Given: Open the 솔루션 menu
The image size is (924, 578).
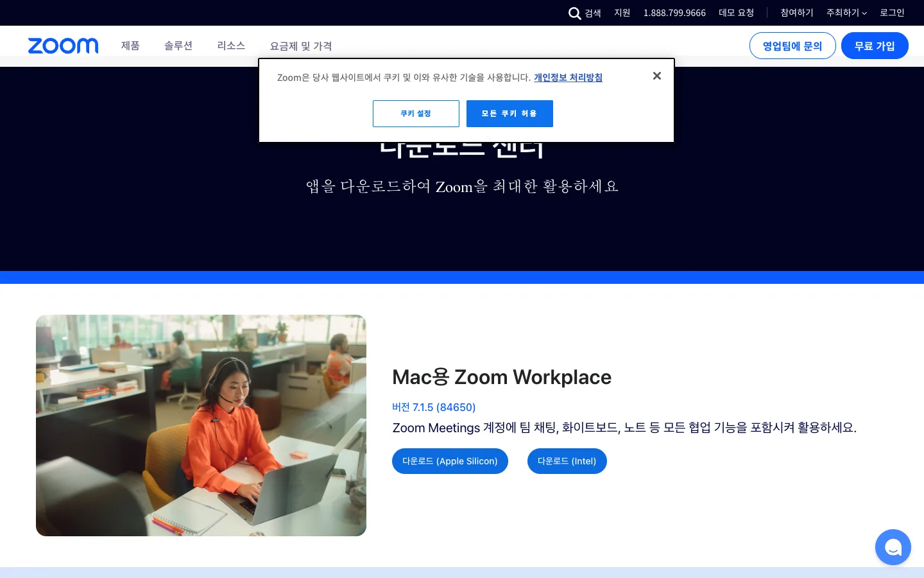Looking at the screenshot, I should pyautogui.click(x=178, y=46).
